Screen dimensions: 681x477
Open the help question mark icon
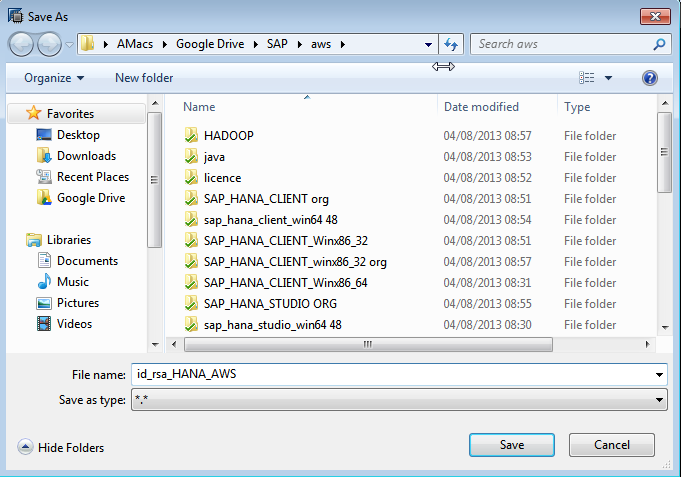pyautogui.click(x=650, y=78)
